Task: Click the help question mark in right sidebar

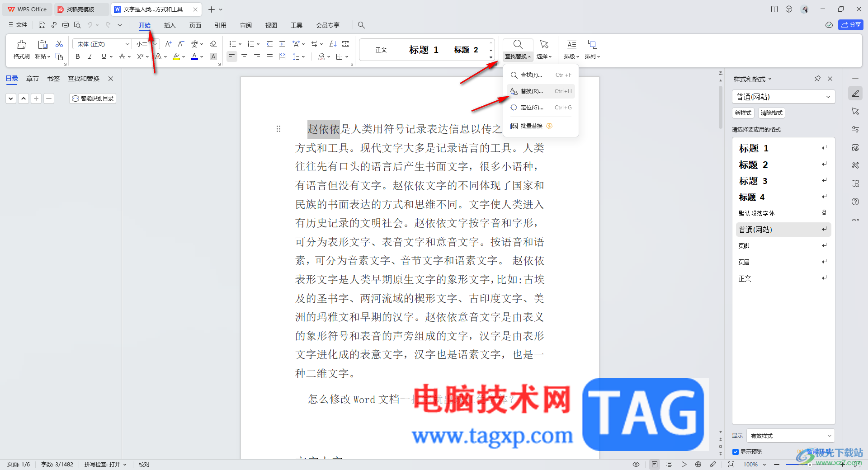Action: pyautogui.click(x=855, y=202)
